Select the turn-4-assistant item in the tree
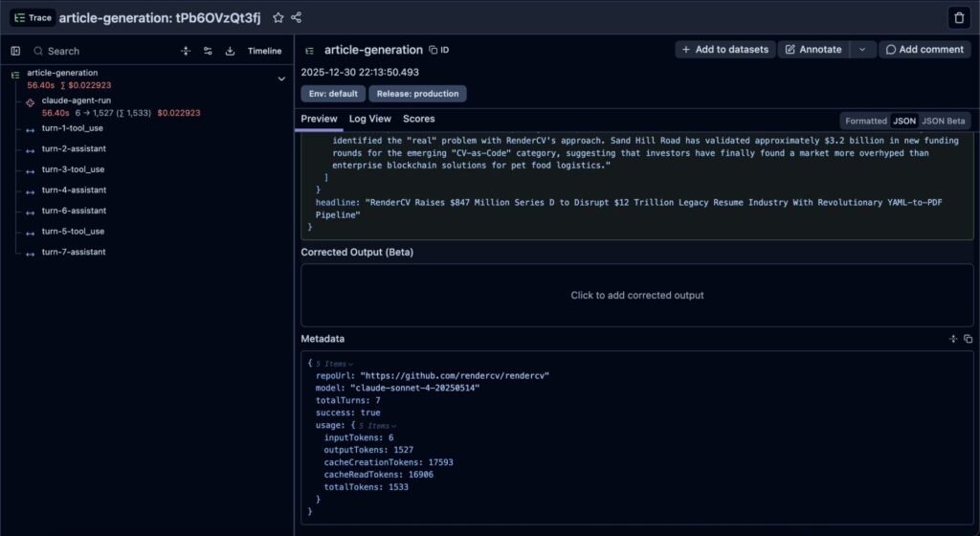 tap(74, 190)
